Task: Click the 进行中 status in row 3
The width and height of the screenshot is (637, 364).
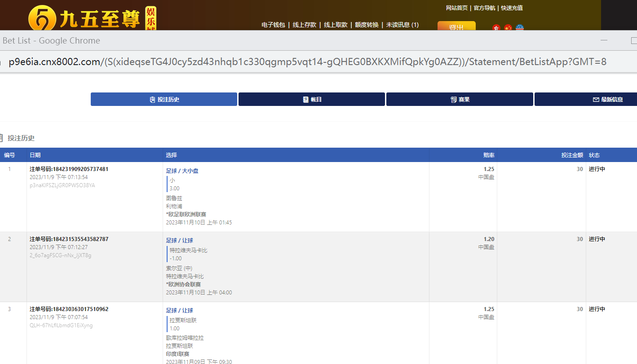Action: pos(597,309)
